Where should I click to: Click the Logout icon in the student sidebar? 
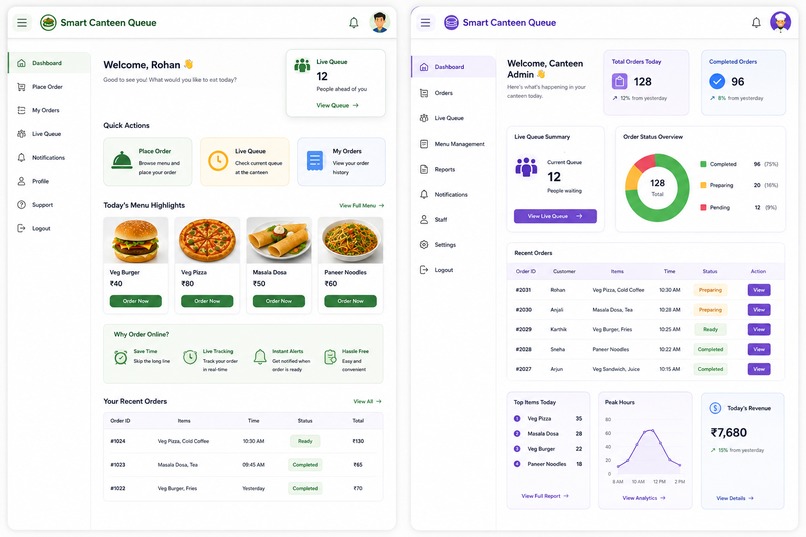pos(21,228)
